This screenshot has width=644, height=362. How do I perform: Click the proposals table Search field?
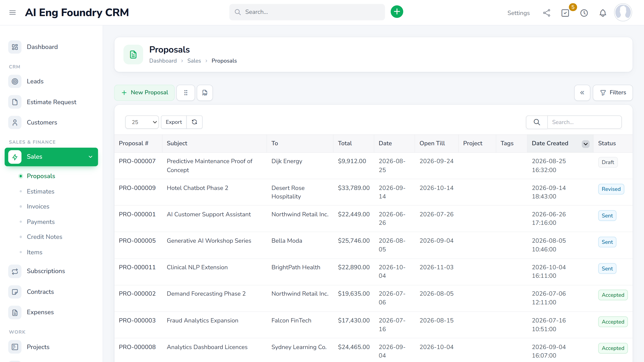click(x=584, y=122)
